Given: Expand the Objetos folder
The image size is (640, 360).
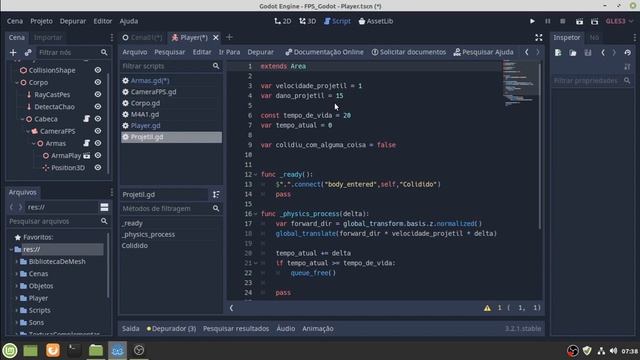Looking at the screenshot, I should [17, 286].
